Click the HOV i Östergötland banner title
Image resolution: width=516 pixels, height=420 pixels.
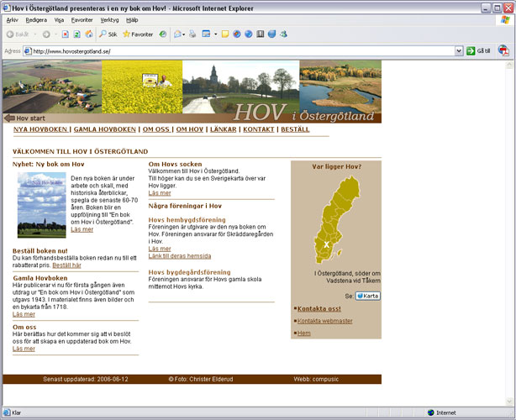pos(303,113)
